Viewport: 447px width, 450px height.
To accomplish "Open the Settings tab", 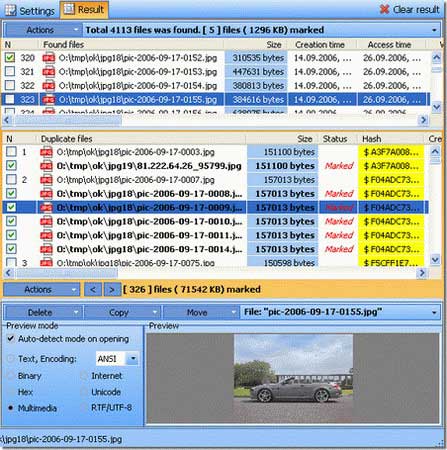I will tap(30, 10).
